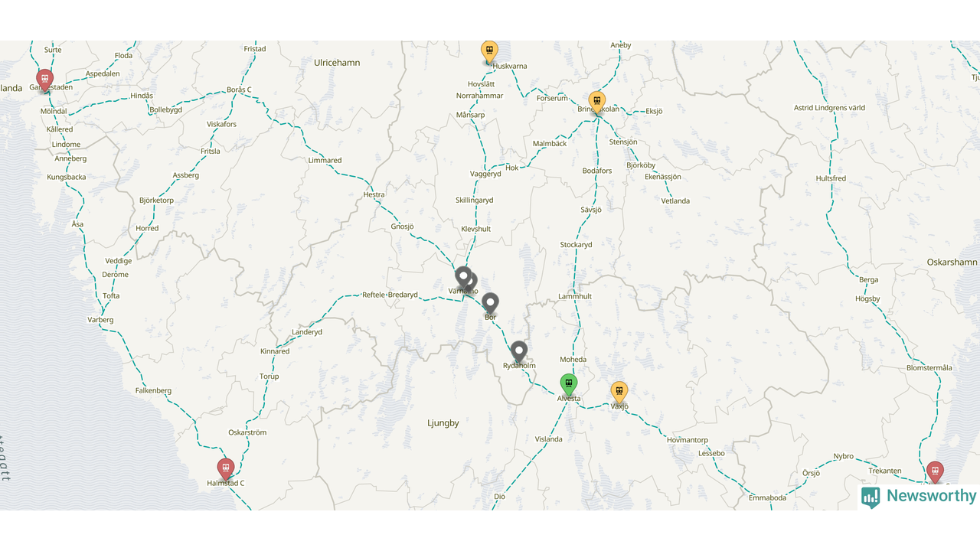This screenshot has height=551, width=980.
Task: Open the yellow train marker at Brinellskolan
Action: click(597, 102)
